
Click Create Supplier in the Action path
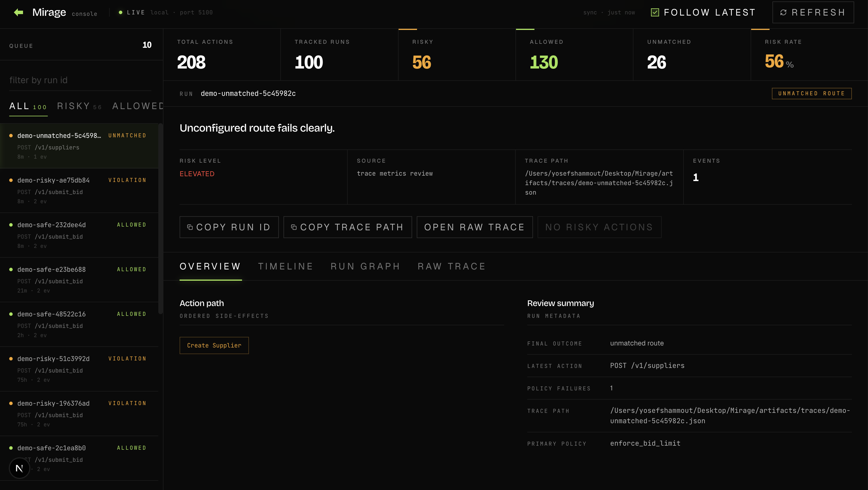tap(214, 345)
